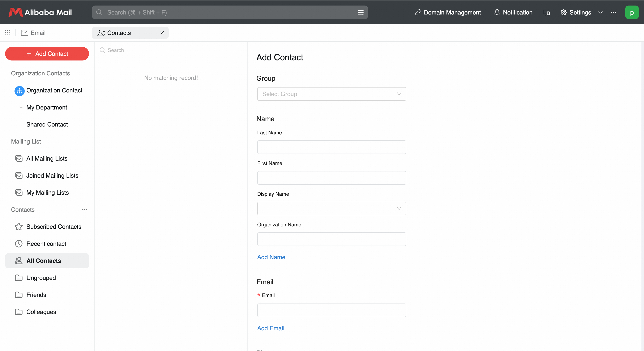Viewport: 644px width, 351px height.
Task: Click the Alibaba Mail logo
Action: point(40,12)
